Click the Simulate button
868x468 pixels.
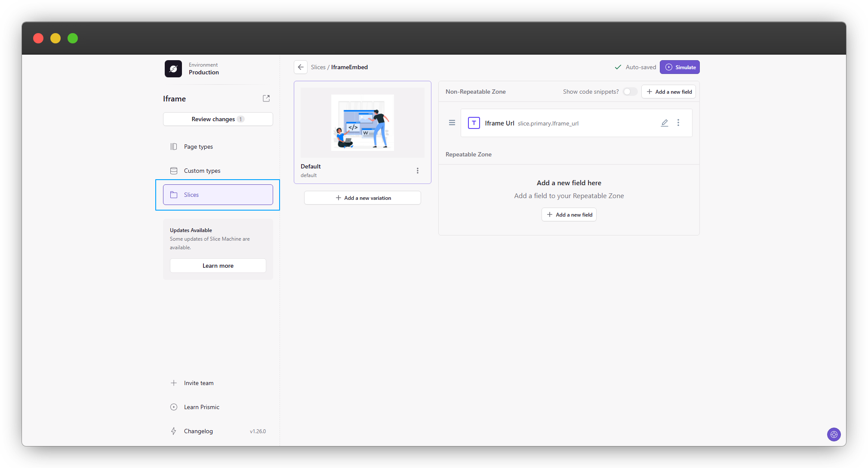point(680,67)
